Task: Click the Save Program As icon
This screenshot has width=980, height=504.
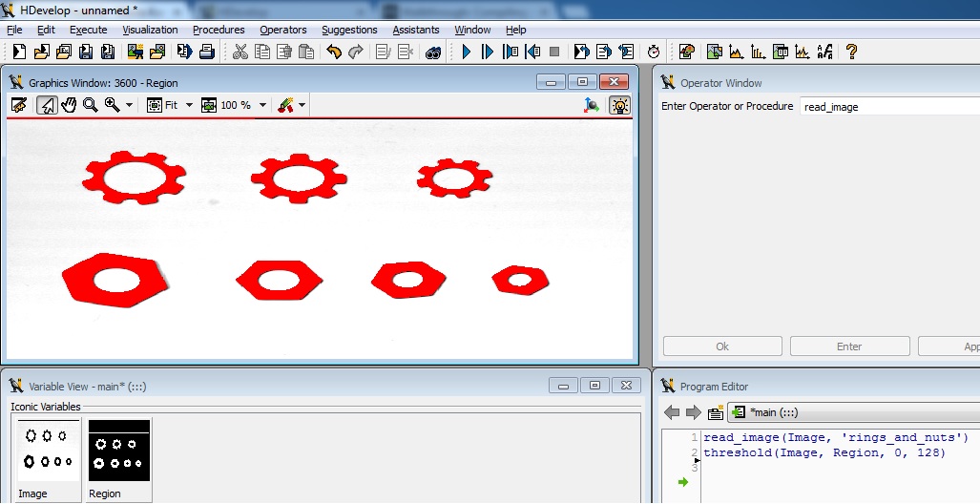Action: 108,52
